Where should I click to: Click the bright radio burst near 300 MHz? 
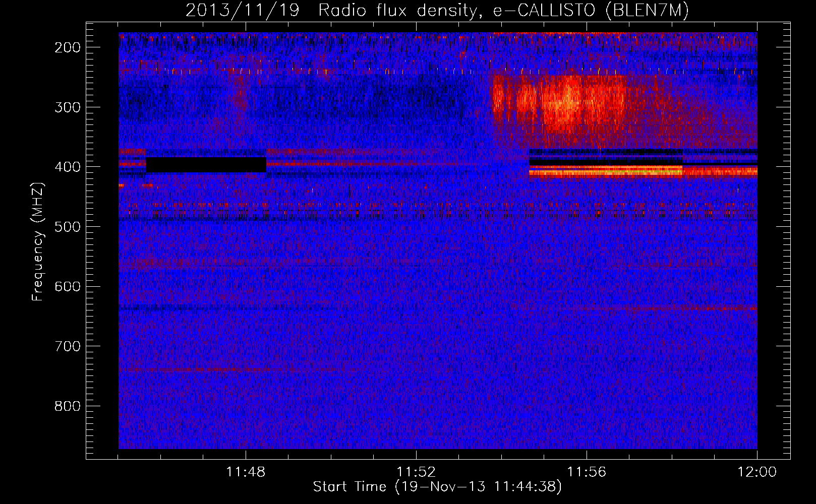[560, 103]
